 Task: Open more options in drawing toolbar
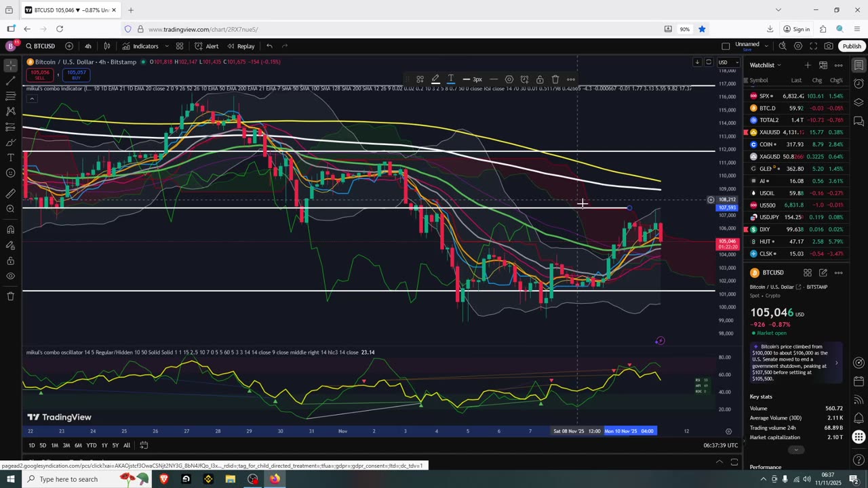click(x=571, y=79)
